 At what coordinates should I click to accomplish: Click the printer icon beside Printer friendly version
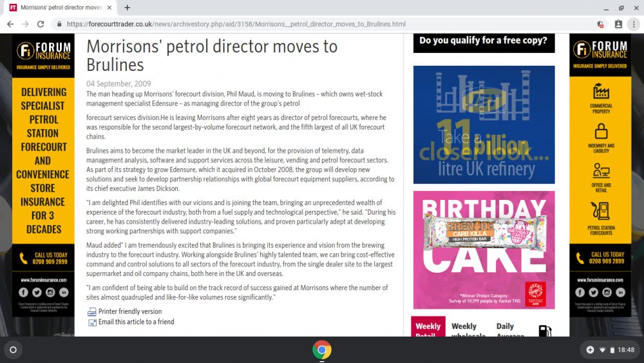[x=92, y=312]
